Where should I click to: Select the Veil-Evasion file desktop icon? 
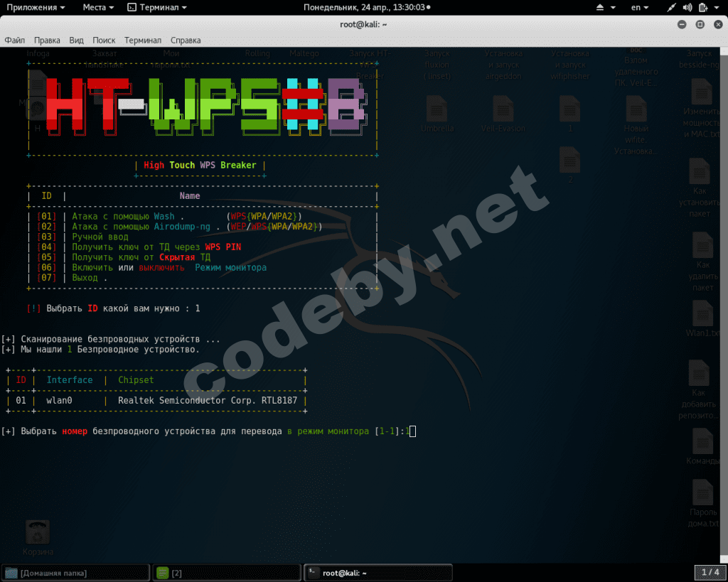click(503, 114)
